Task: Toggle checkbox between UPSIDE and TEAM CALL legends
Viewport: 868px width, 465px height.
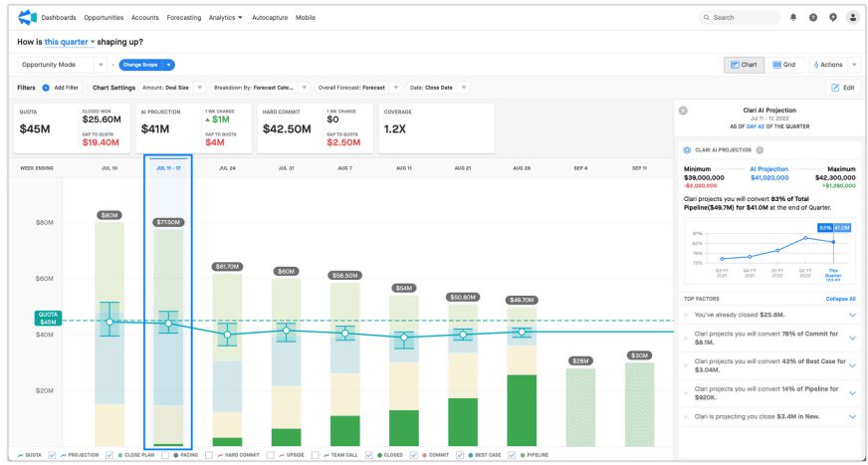Action: point(317,455)
